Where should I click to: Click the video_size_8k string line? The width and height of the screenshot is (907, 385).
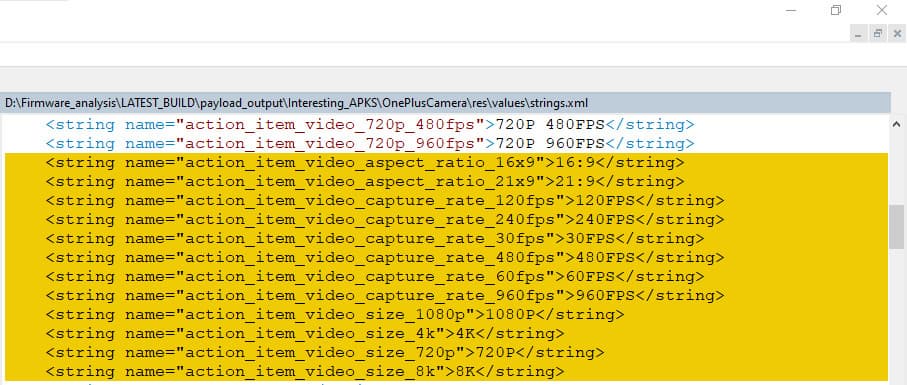(x=305, y=372)
